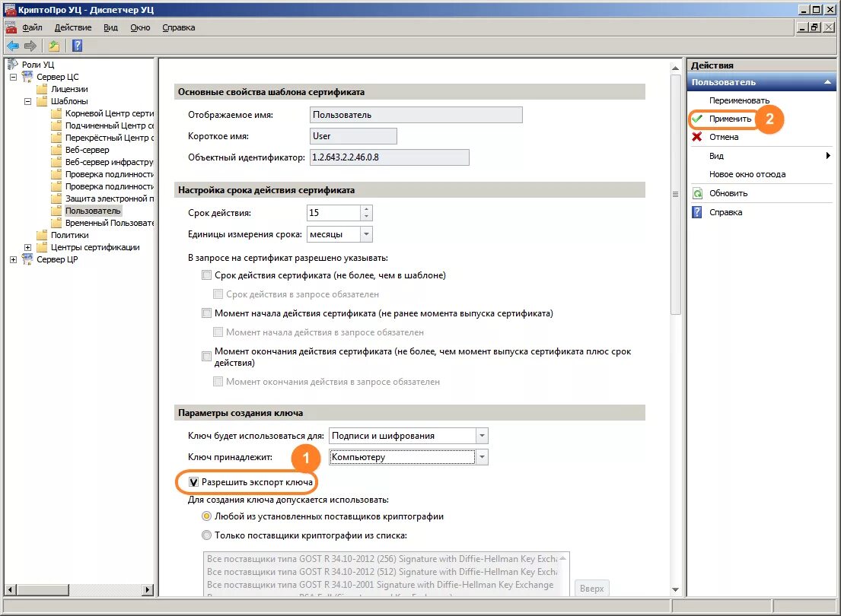Click Переименовать in Actions pane
Image resolution: width=841 pixels, height=616 pixels.
pyautogui.click(x=739, y=100)
